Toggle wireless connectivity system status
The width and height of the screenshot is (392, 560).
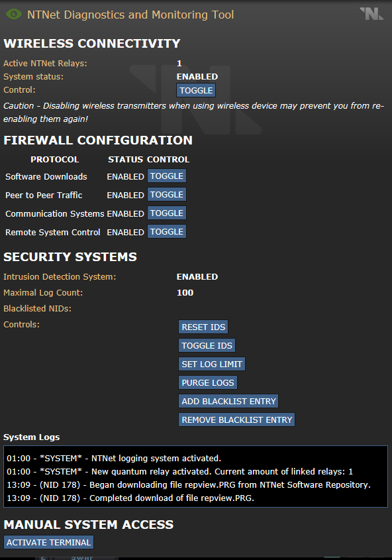pos(196,90)
